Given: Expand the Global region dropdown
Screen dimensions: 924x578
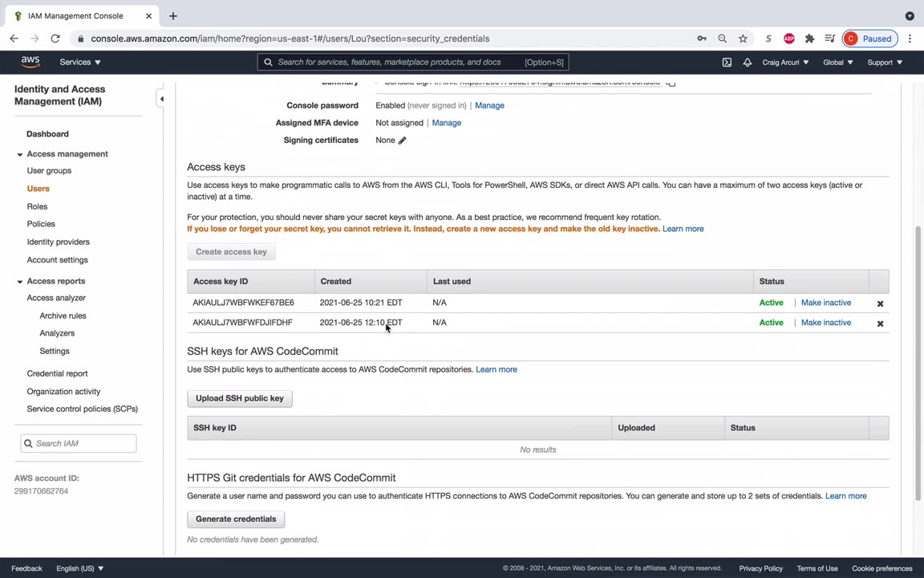Looking at the screenshot, I should (837, 62).
